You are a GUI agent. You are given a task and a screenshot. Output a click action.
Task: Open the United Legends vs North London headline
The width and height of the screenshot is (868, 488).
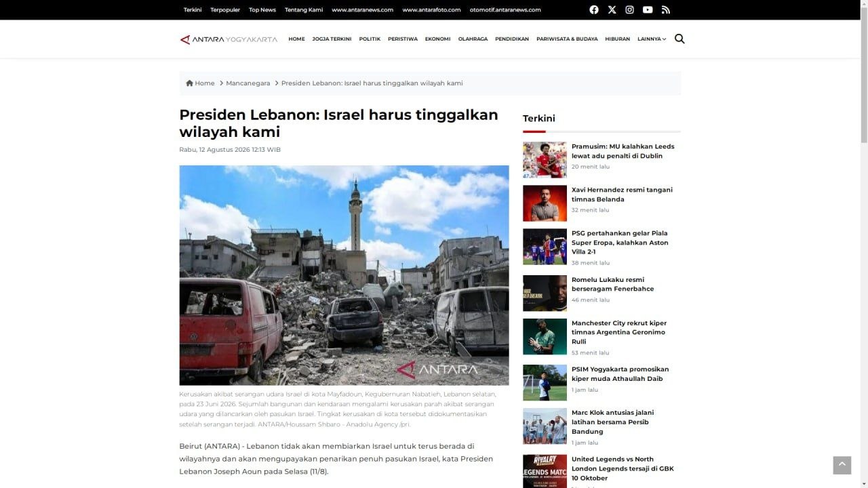tap(623, 468)
